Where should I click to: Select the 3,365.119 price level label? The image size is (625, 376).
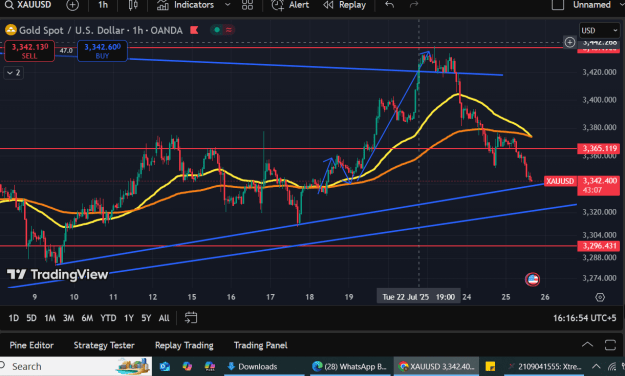click(599, 149)
